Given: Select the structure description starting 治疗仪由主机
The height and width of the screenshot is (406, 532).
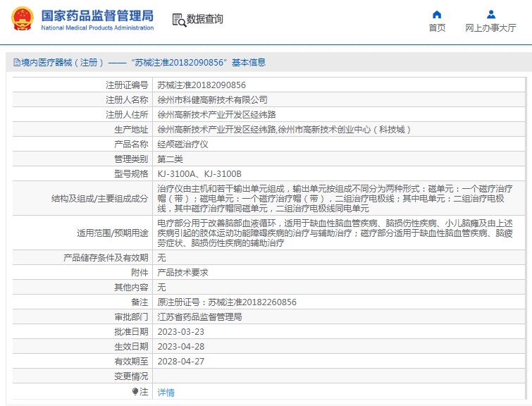Looking at the screenshot, I should tap(335, 198).
